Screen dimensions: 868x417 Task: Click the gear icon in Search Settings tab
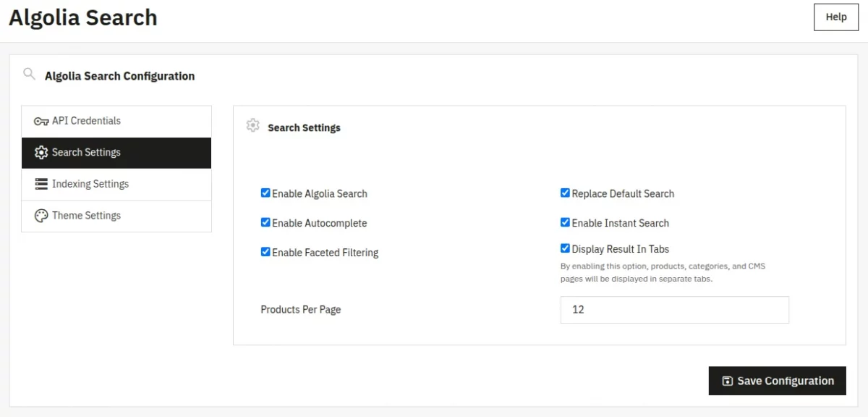(x=41, y=153)
